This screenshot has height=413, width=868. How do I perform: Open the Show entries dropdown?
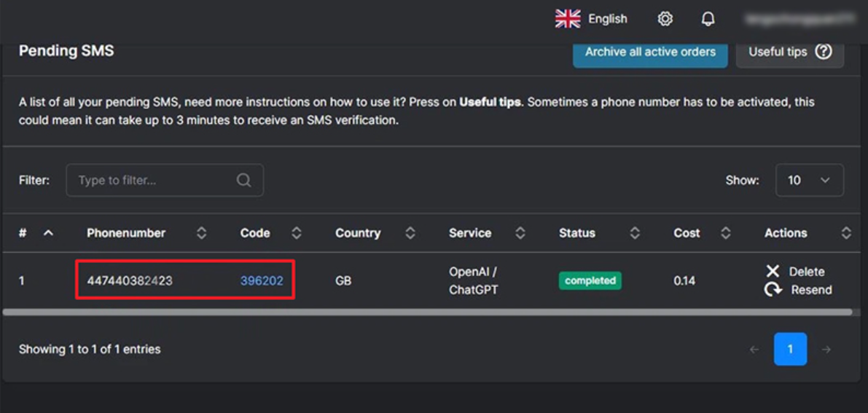809,180
